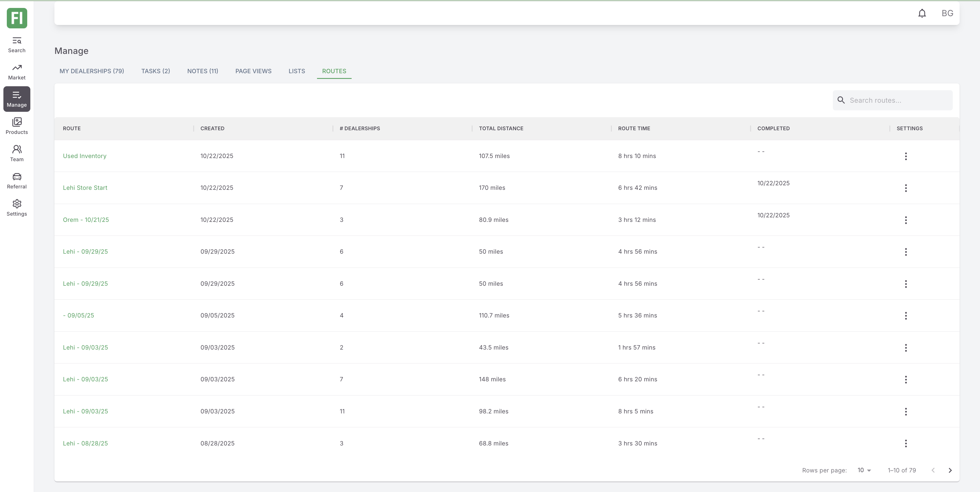Click the FI logo home icon
Screen dimensions: 980x492
(17, 18)
